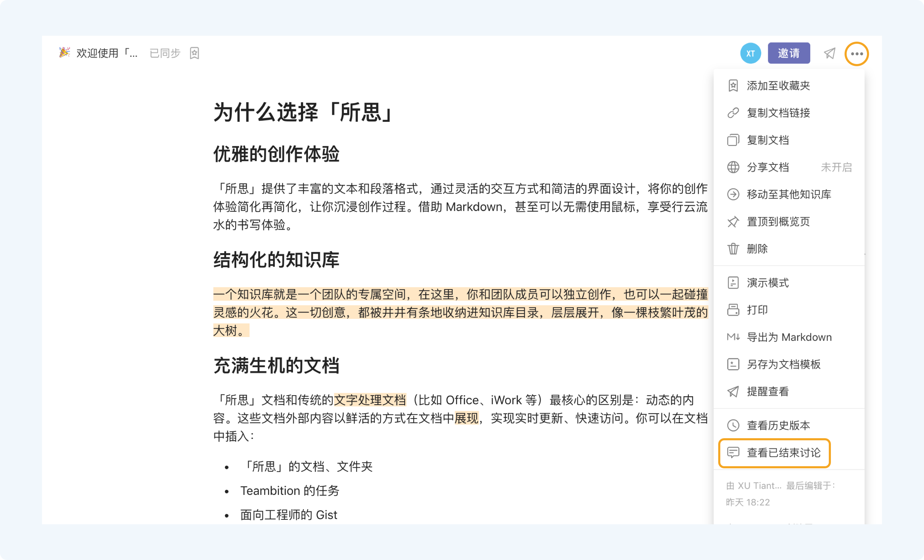Choose 提醒查看 from the menu
Screen dimensions: 924x560
coord(789,392)
